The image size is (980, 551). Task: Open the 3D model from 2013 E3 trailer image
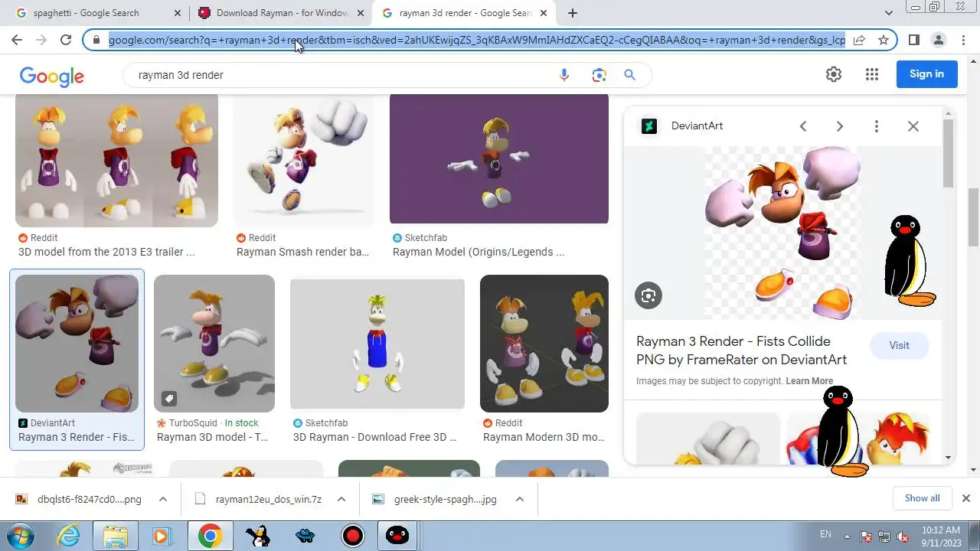pyautogui.click(x=116, y=160)
